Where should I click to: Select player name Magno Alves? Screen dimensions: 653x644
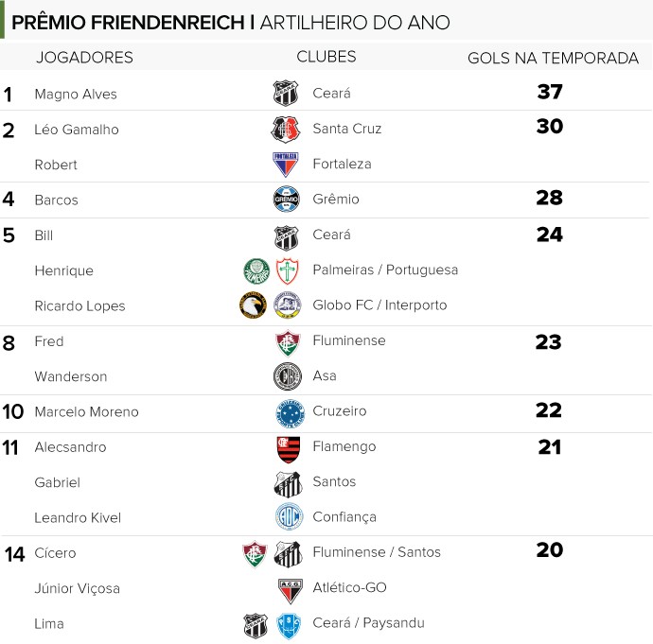tap(76, 94)
